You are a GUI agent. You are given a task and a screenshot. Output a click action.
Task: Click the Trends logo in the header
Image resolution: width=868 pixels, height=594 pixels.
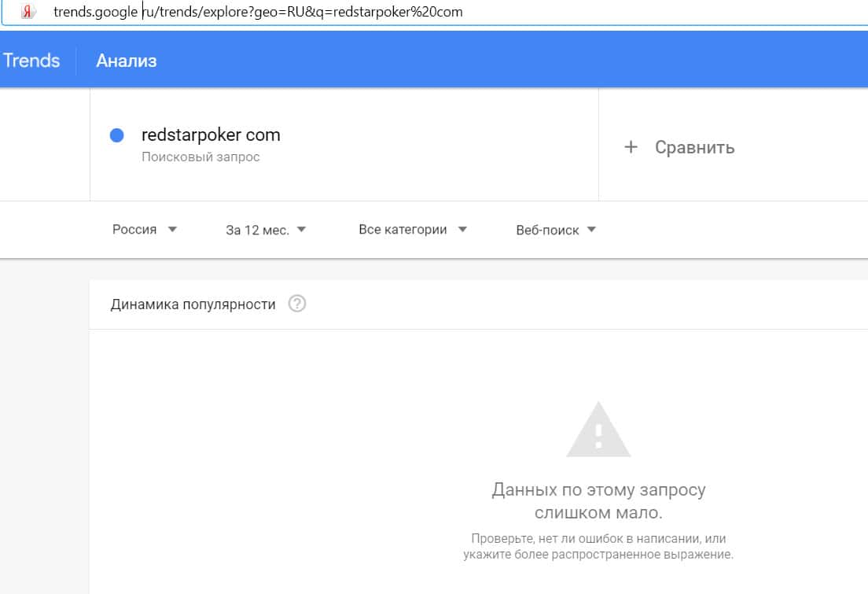(31, 61)
